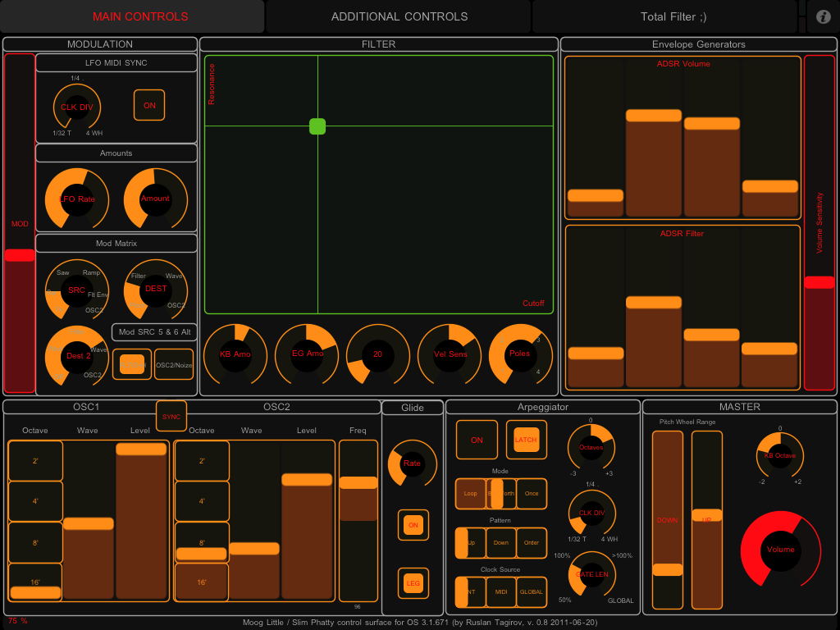The height and width of the screenshot is (630, 840).
Task: Choose the Down arpeggiator pattern
Action: pos(501,543)
